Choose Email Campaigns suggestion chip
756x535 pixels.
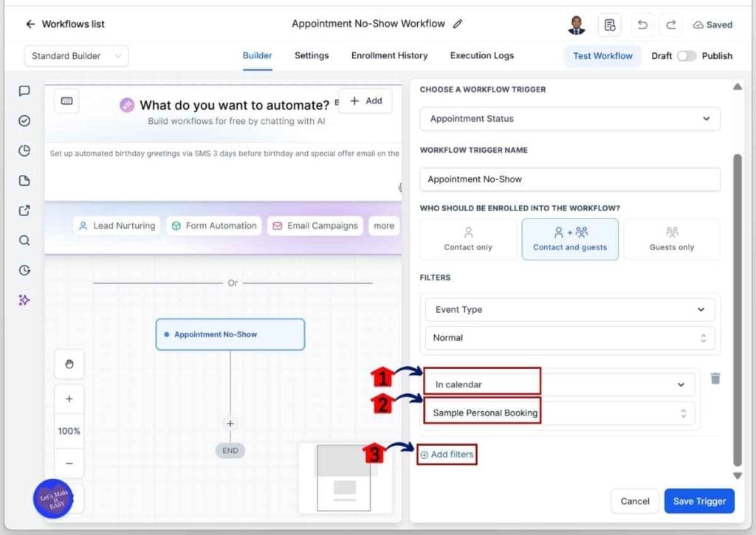315,226
